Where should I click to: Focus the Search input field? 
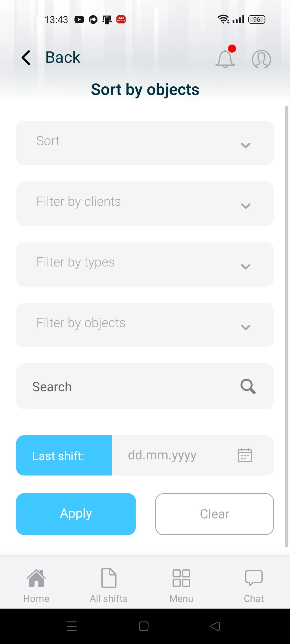tap(145, 386)
